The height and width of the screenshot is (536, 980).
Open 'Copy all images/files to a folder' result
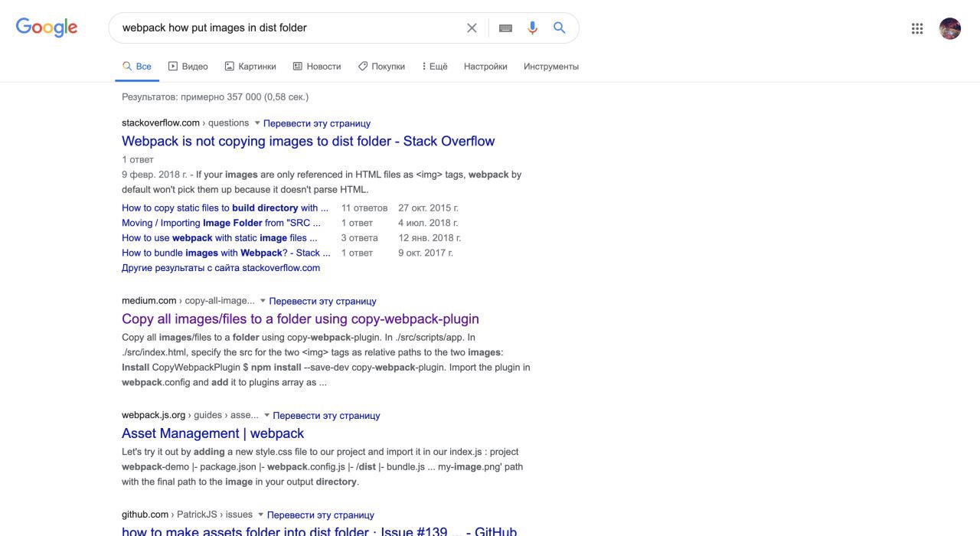300,319
